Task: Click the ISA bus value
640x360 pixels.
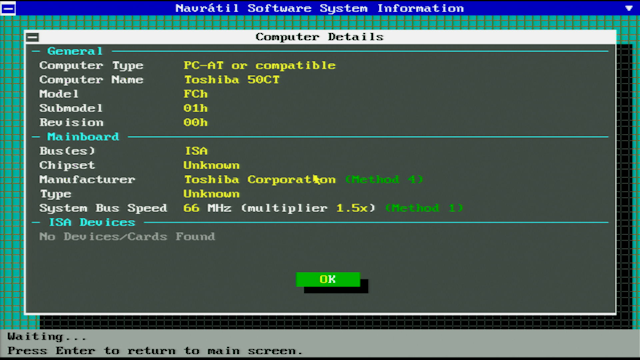Action: 196,151
